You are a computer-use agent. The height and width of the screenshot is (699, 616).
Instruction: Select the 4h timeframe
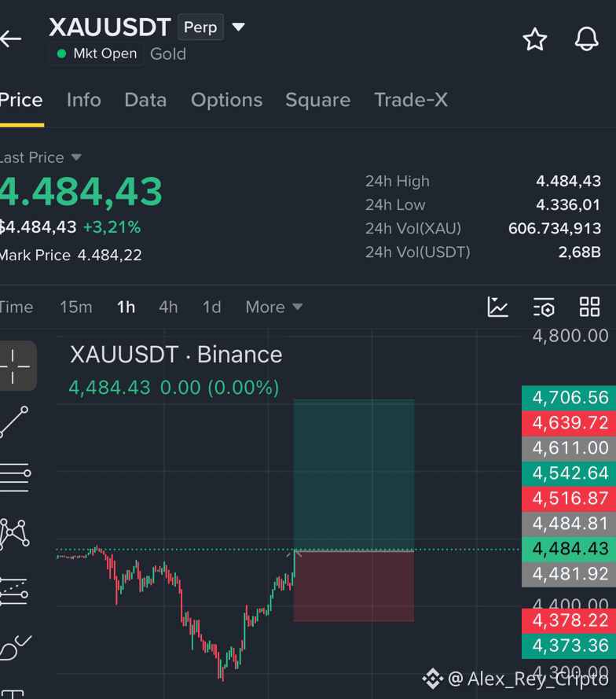[168, 307]
